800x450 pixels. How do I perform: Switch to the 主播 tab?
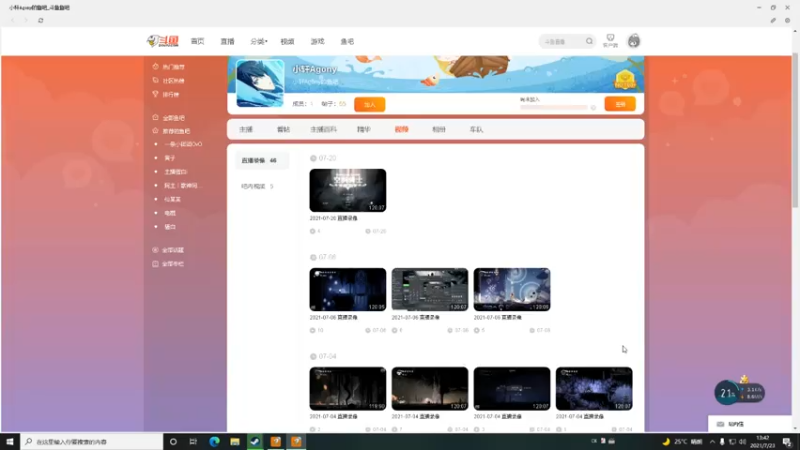click(x=246, y=130)
